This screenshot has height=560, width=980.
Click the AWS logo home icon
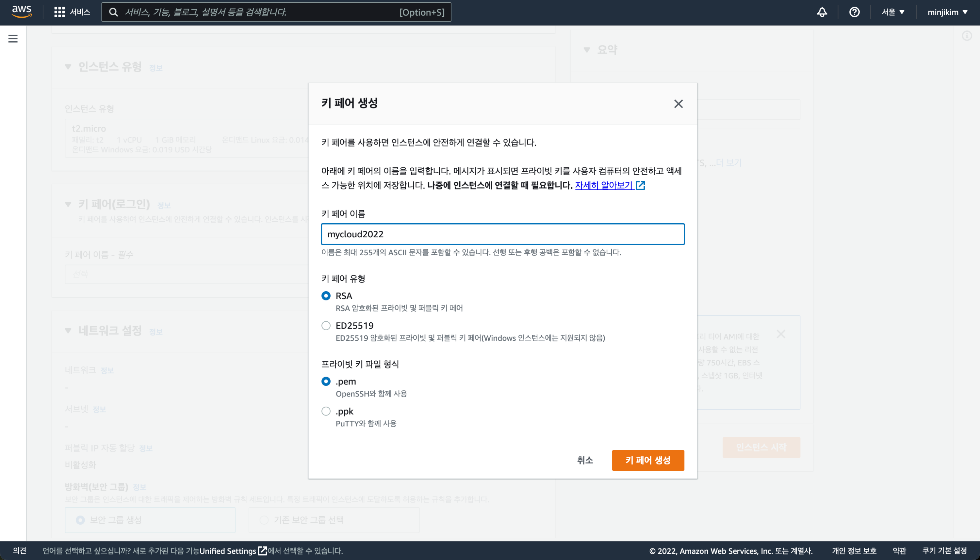tap(22, 12)
